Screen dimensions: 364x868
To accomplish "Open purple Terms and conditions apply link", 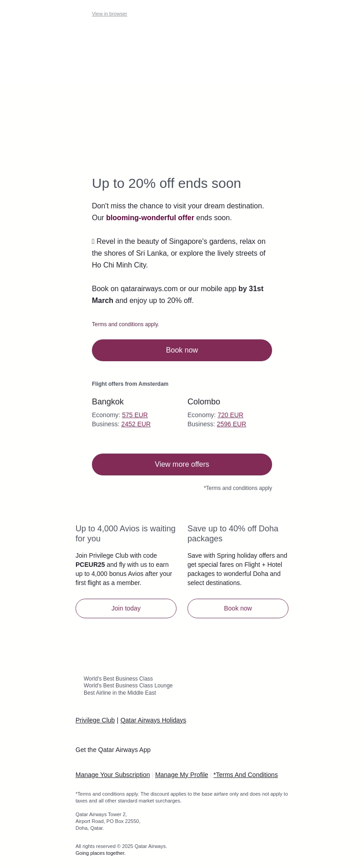I will point(125,324).
